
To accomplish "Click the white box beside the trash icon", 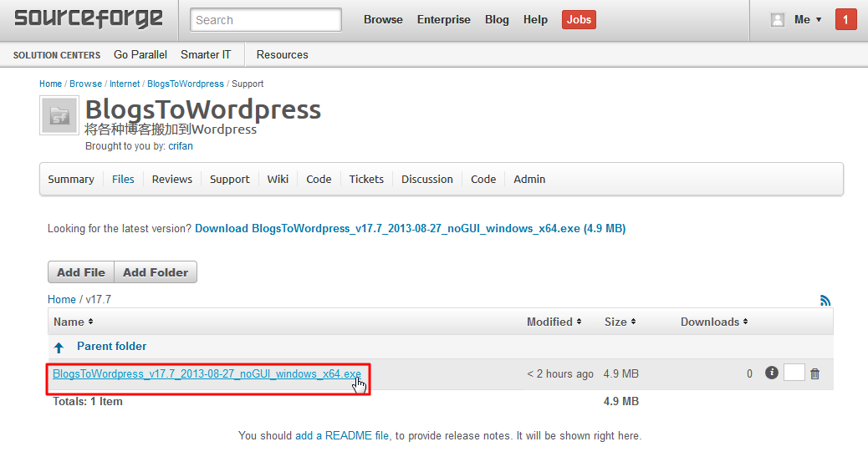I will (794, 373).
